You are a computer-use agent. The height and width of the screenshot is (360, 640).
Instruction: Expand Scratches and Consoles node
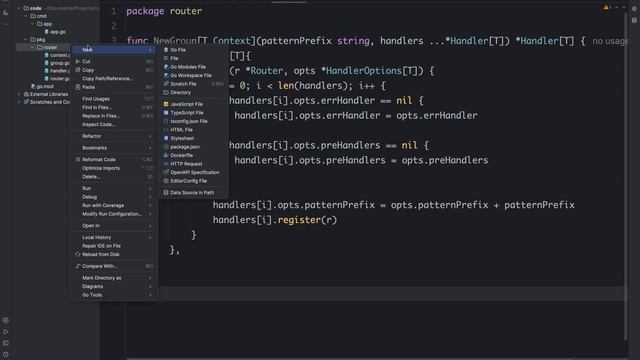(x=19, y=102)
